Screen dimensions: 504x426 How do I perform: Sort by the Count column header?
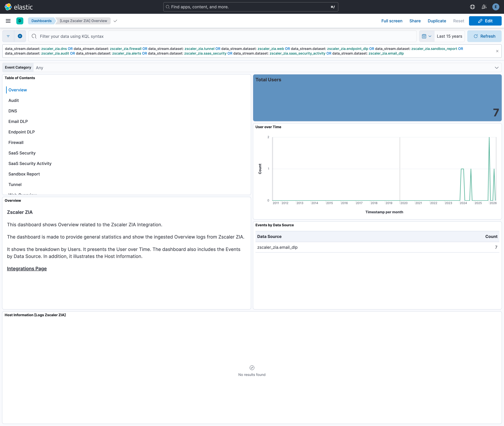(491, 236)
